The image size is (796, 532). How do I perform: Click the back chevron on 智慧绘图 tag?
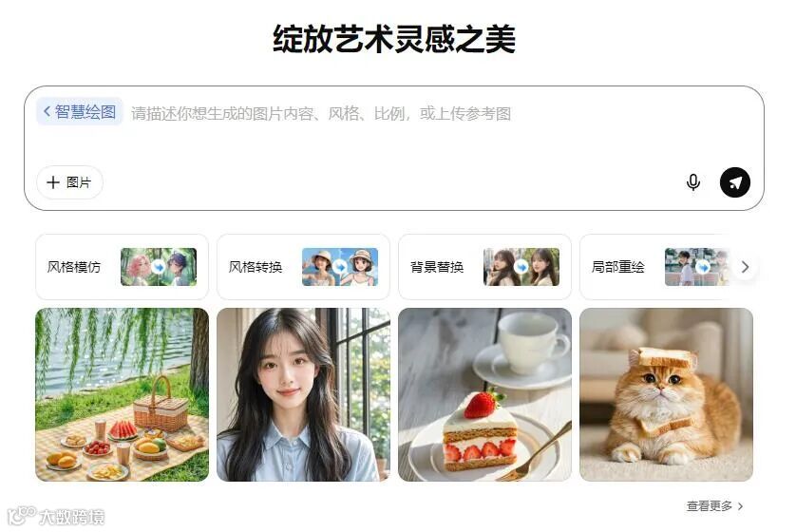[x=47, y=111]
